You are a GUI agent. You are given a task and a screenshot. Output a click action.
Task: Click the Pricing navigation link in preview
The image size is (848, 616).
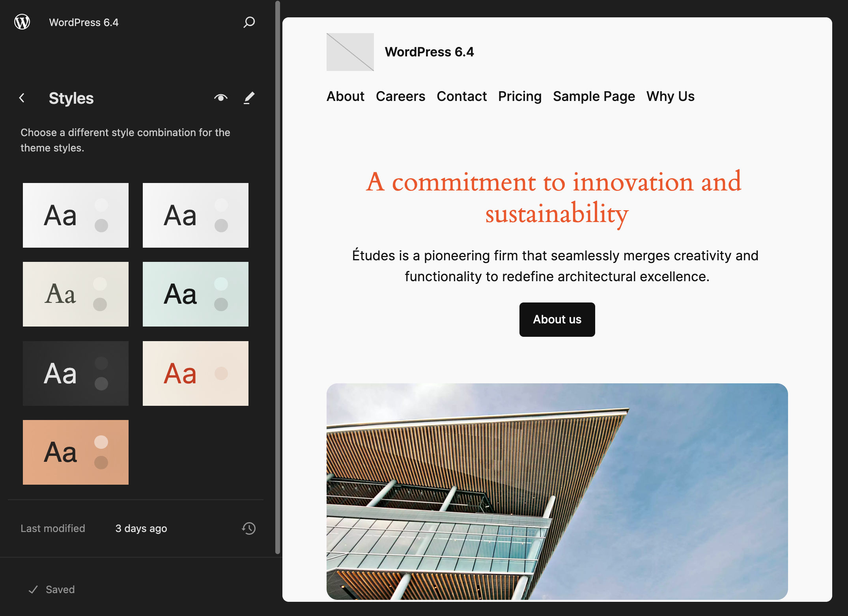519,96
